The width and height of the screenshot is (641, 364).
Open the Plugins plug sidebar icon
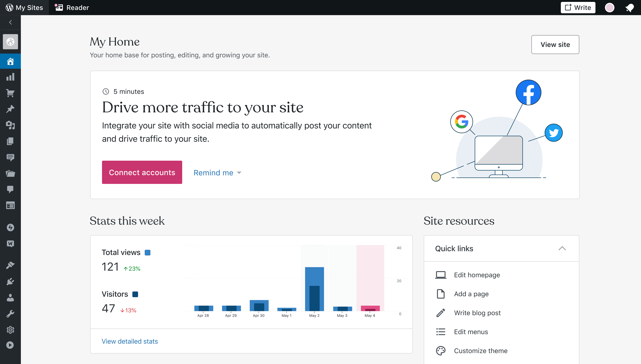10,282
